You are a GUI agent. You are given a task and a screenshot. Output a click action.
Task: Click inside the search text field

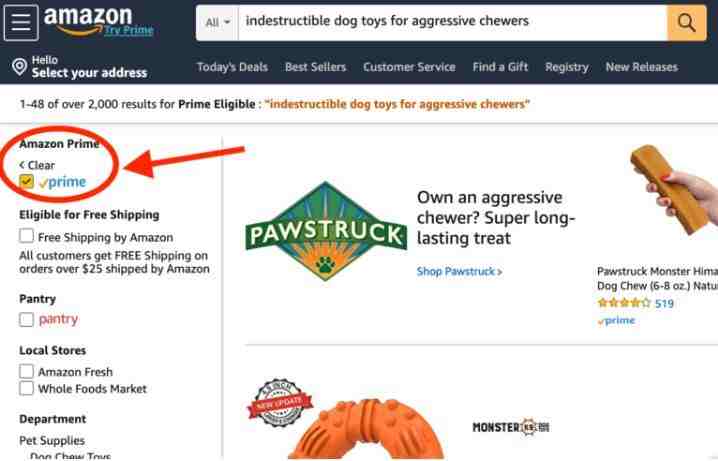tap(452, 22)
